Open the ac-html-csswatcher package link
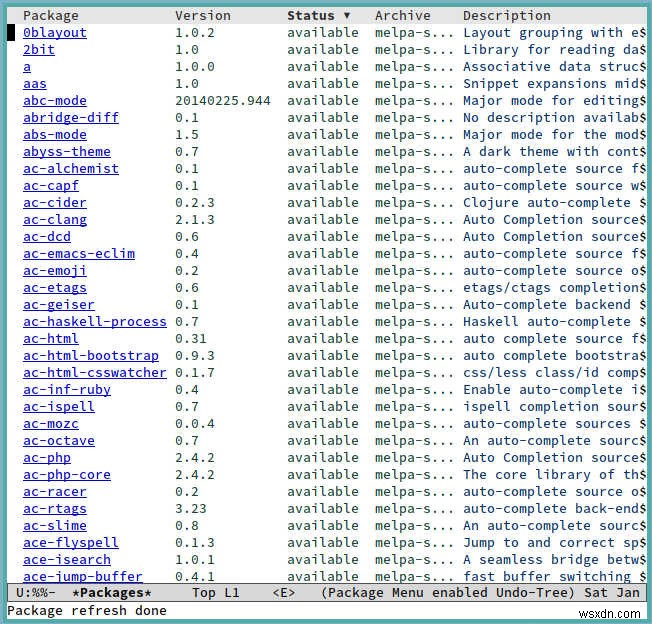This screenshot has width=652, height=624. pos(95,373)
